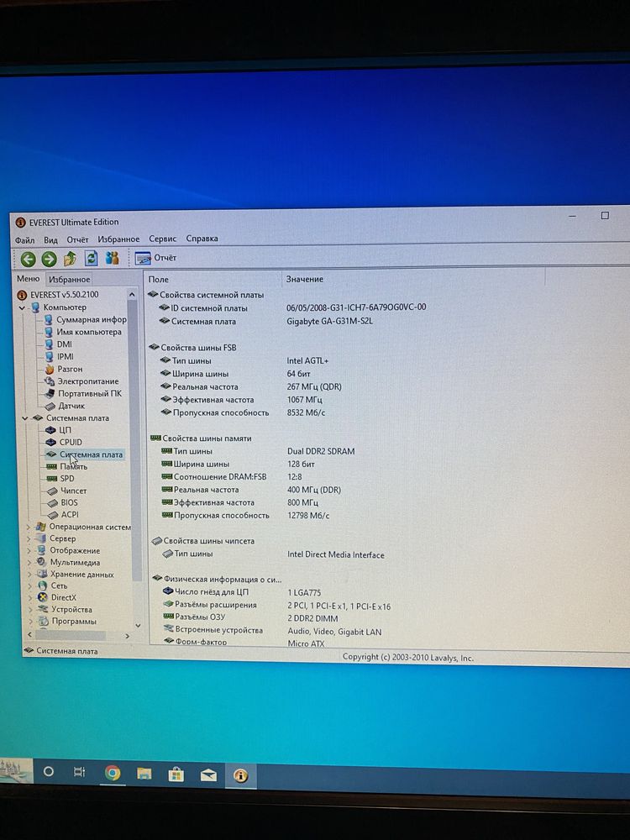The width and height of the screenshot is (630, 840).
Task: Open the Избранное menu
Action: tap(118, 239)
